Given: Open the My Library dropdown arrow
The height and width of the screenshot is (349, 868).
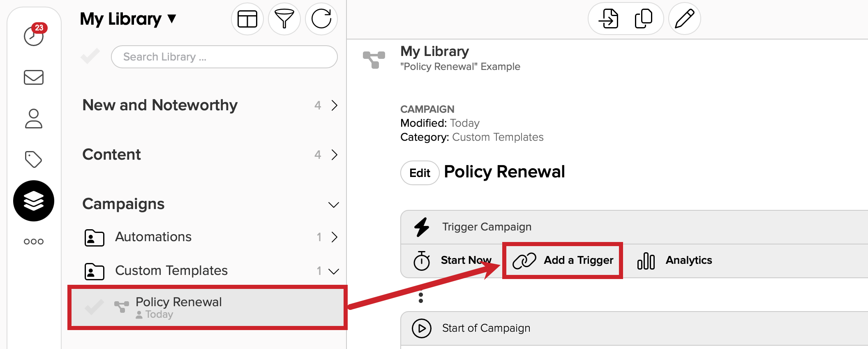Looking at the screenshot, I should click(x=172, y=19).
